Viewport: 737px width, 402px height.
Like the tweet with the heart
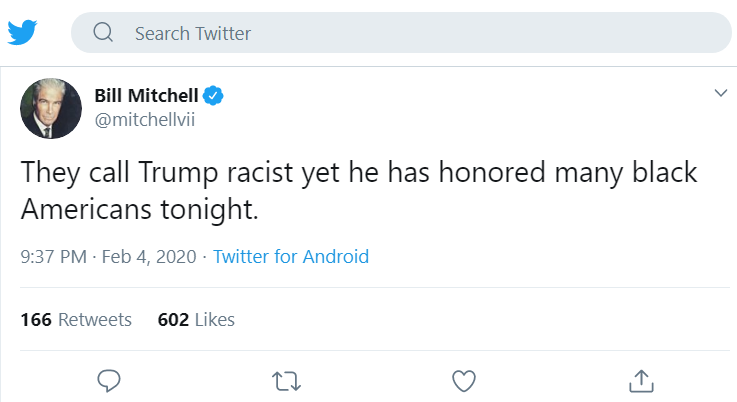[463, 380]
